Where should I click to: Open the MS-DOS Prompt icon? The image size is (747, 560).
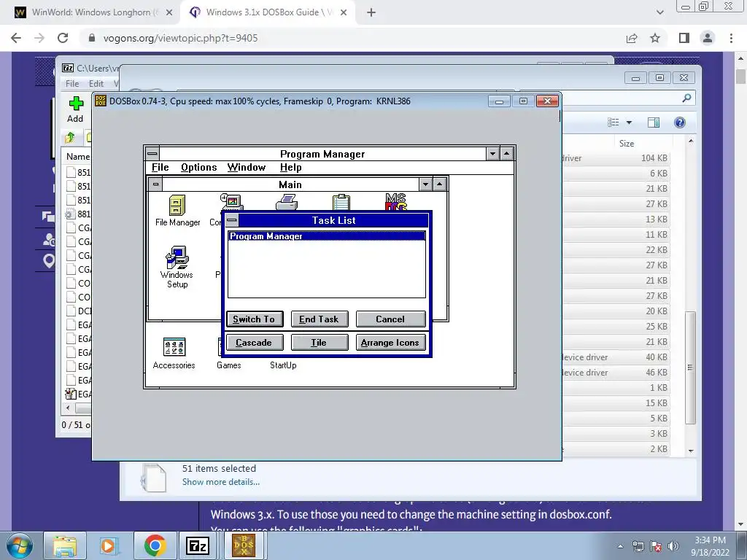point(396,201)
